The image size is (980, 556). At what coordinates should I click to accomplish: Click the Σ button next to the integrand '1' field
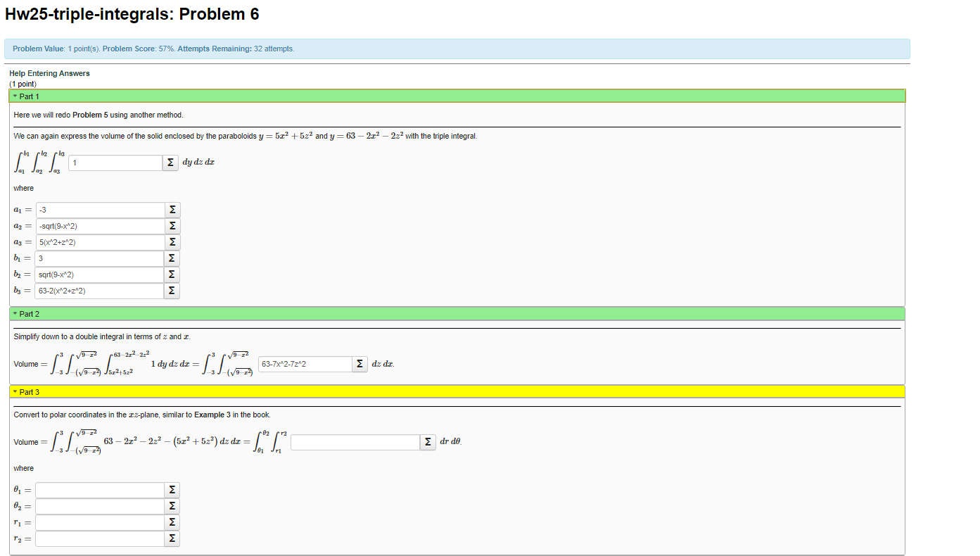[x=170, y=163]
